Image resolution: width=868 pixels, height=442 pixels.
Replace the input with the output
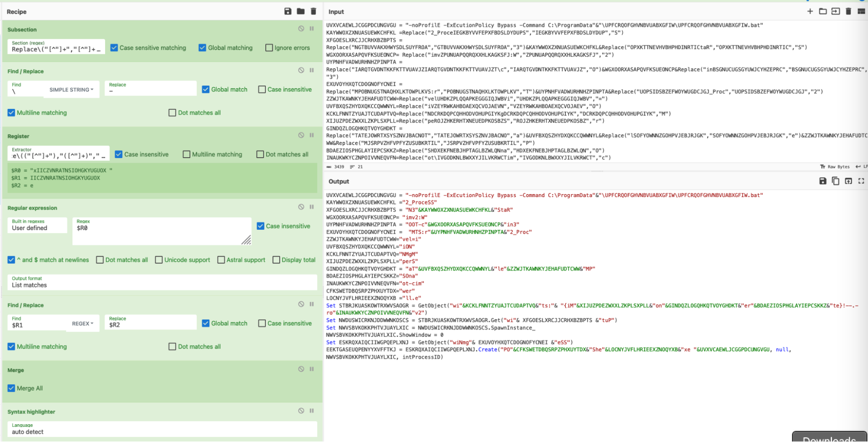click(x=848, y=181)
